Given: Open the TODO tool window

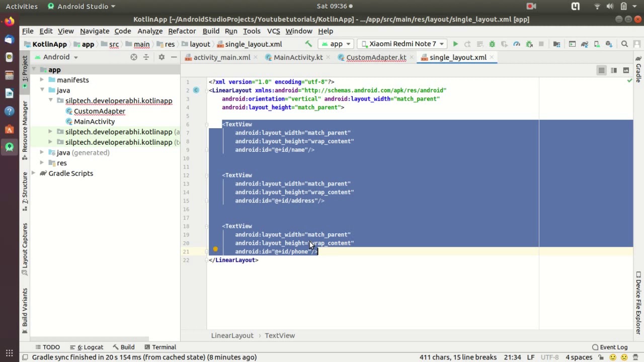Looking at the screenshot, I should point(47,347).
